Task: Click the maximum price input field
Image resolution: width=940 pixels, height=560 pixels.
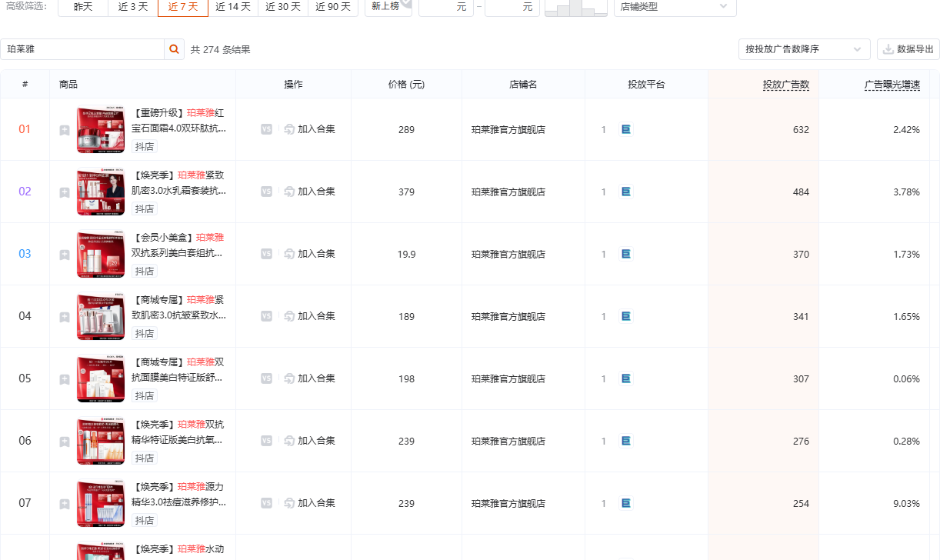Action: click(512, 6)
